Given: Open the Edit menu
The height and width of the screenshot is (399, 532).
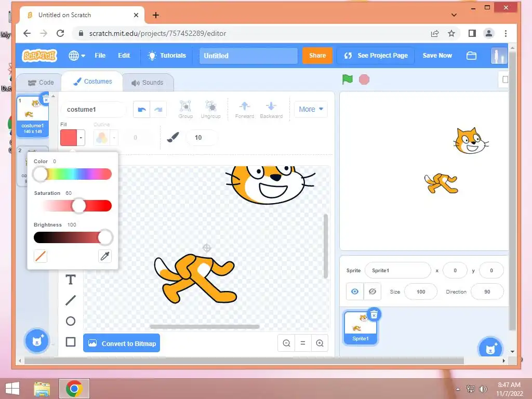Looking at the screenshot, I should pos(124,56).
